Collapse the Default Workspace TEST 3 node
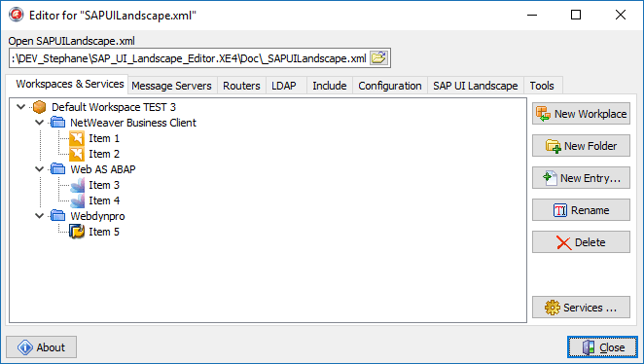This screenshot has height=364, width=644. (x=21, y=107)
